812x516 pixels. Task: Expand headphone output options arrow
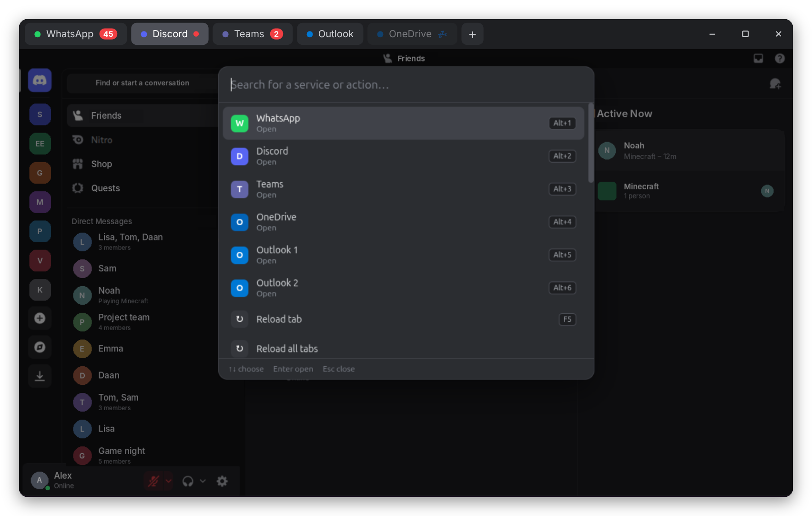click(x=203, y=481)
